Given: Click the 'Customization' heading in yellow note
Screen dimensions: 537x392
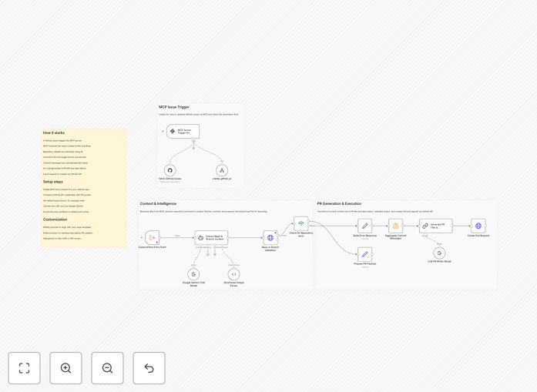Looking at the screenshot, I should click(55, 219).
